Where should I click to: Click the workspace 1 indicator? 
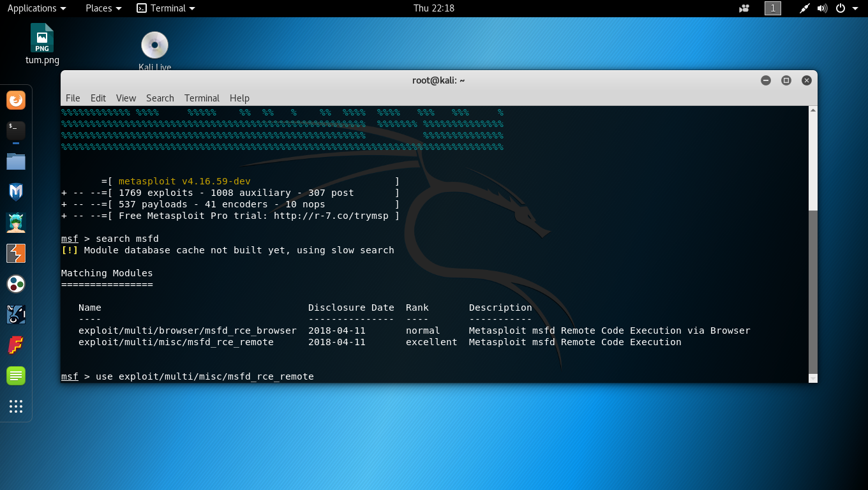pyautogui.click(x=773, y=8)
